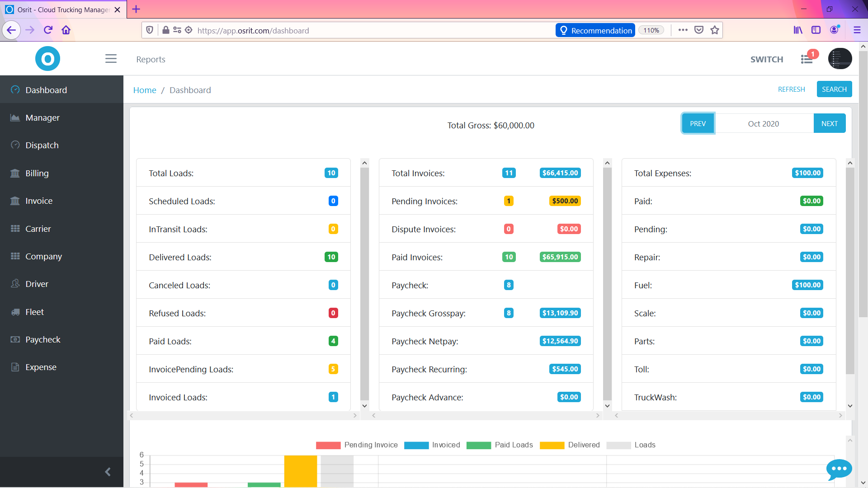868x488 pixels.
Task: Open Dashboard using the gauge sidebar icon
Action: click(x=15, y=89)
